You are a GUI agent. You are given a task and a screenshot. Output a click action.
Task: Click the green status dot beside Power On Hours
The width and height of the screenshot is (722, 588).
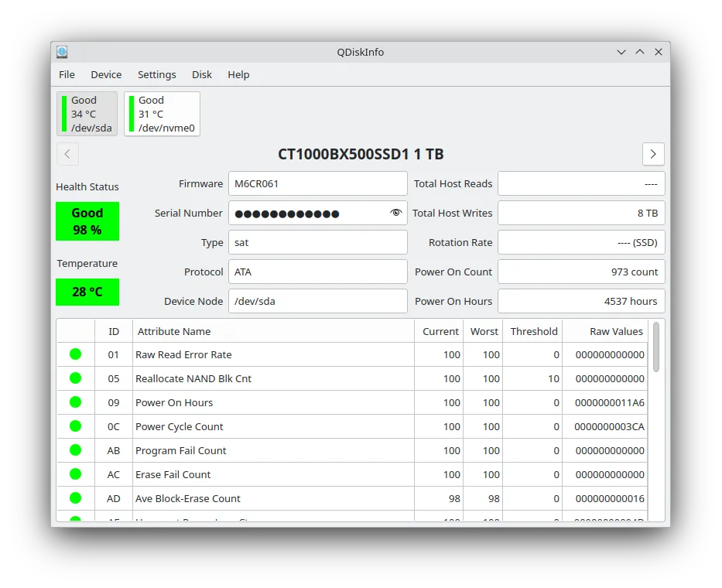pos(74,402)
